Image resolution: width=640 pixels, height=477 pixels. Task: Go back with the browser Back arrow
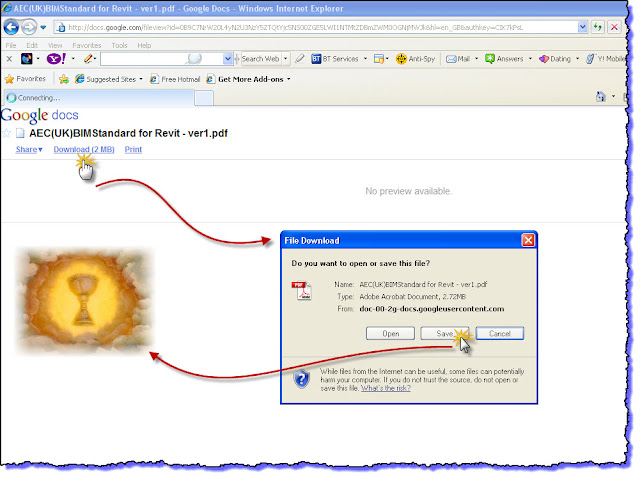(11, 27)
